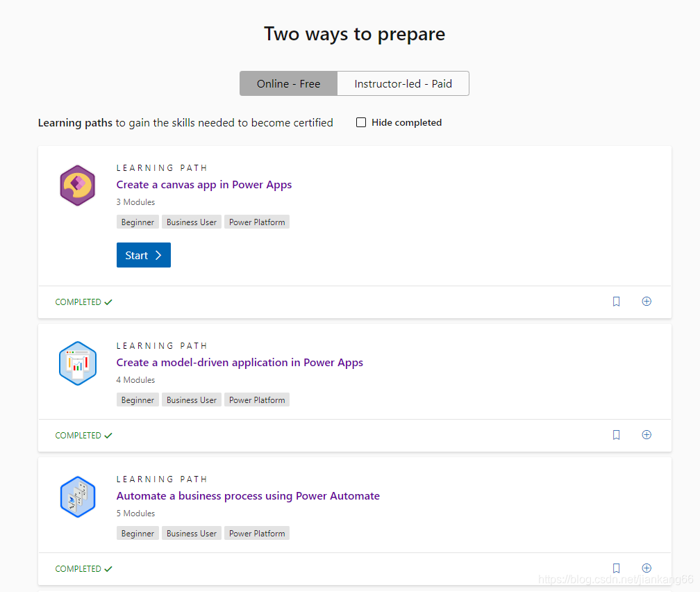Click Beginner tag on canvas app card

(137, 222)
